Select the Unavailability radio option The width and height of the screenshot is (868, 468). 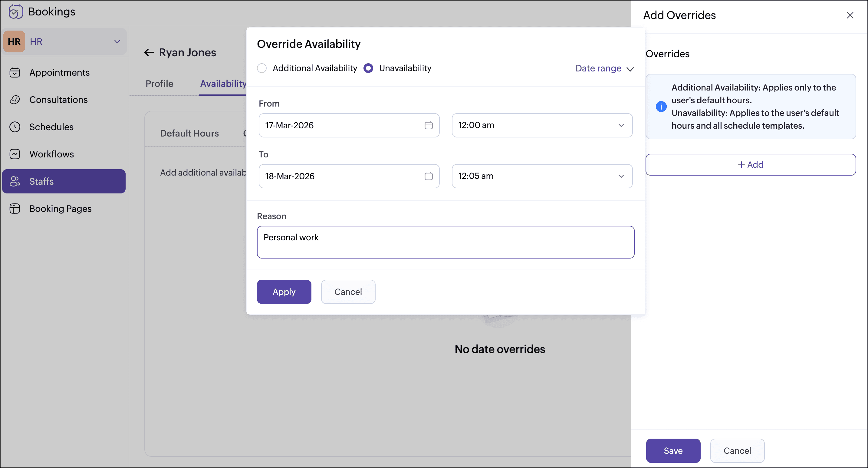click(368, 68)
